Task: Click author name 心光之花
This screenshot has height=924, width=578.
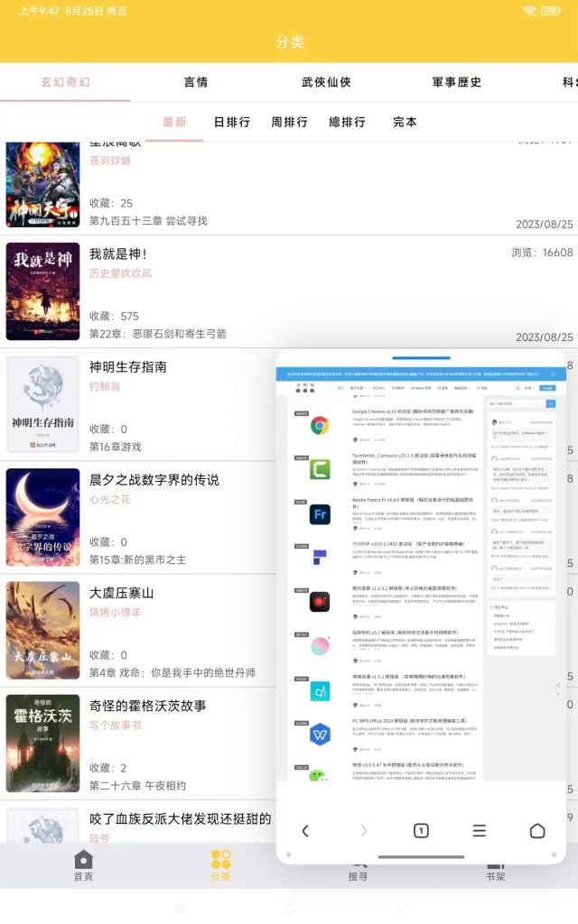Action: [109, 500]
